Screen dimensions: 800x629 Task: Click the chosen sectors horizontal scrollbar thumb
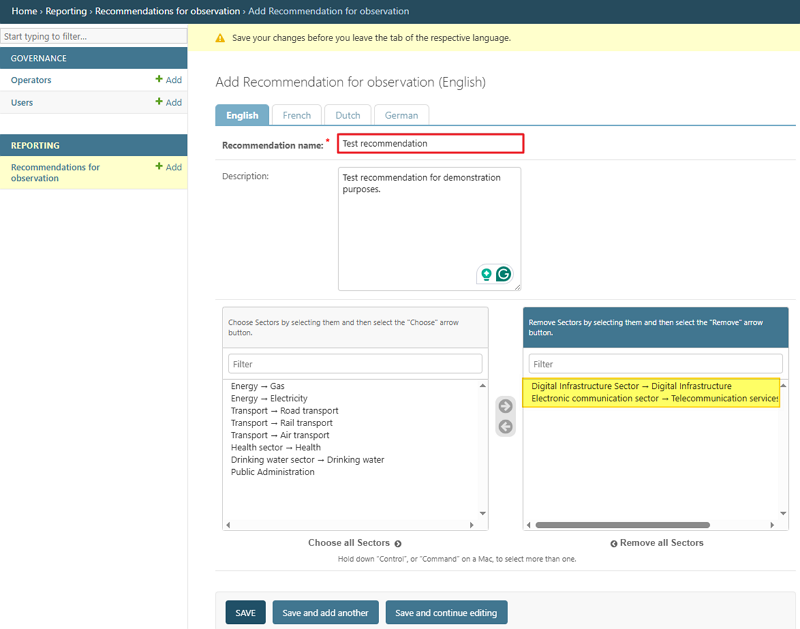(622, 525)
